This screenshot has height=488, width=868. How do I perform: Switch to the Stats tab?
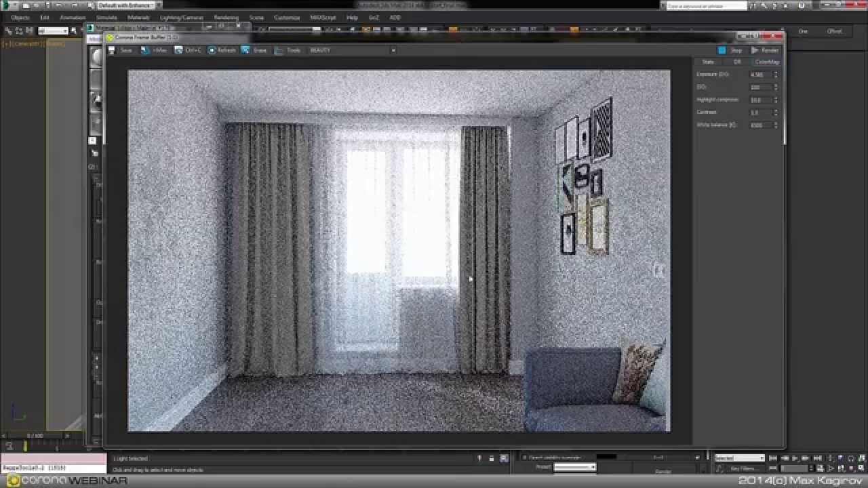pyautogui.click(x=708, y=62)
